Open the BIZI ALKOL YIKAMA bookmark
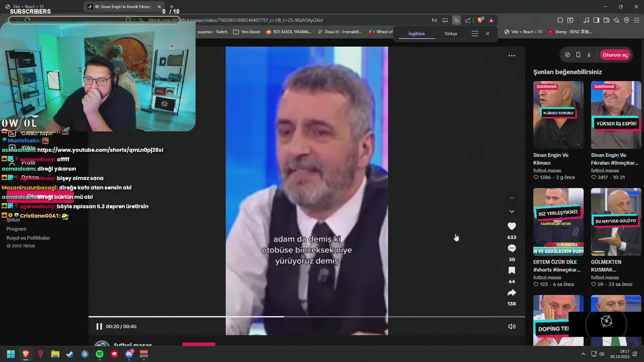 point(288,32)
